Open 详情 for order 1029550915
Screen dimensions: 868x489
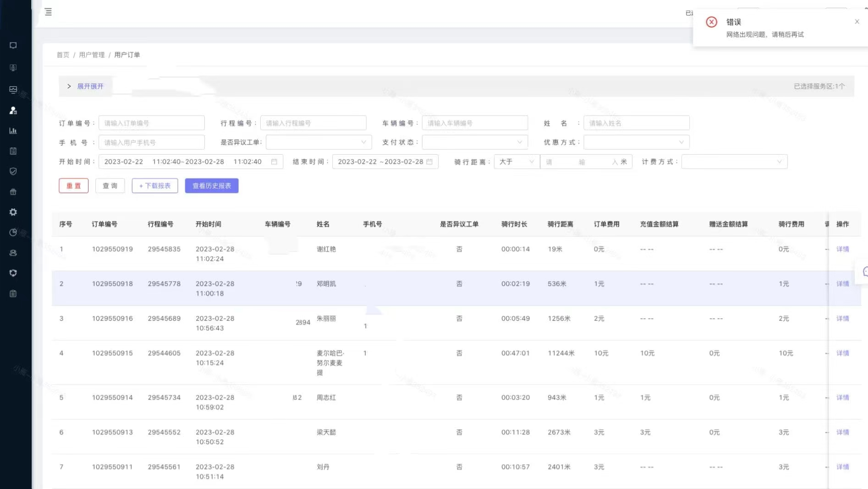[x=842, y=353]
